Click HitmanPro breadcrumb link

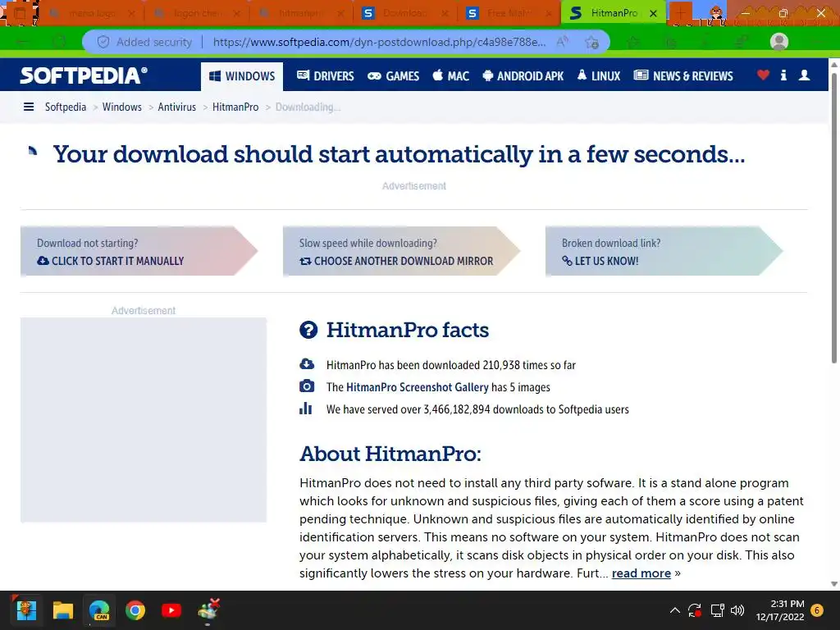click(235, 107)
